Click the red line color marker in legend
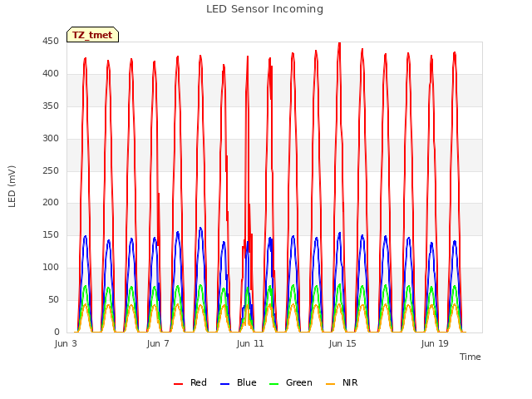Screen dimensions: 532x399 pos(178,384)
